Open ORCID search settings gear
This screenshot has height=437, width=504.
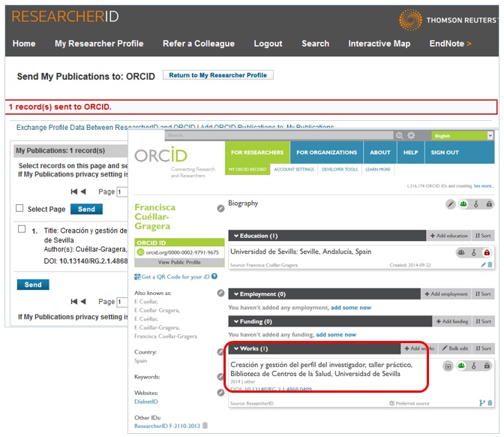coord(411,135)
